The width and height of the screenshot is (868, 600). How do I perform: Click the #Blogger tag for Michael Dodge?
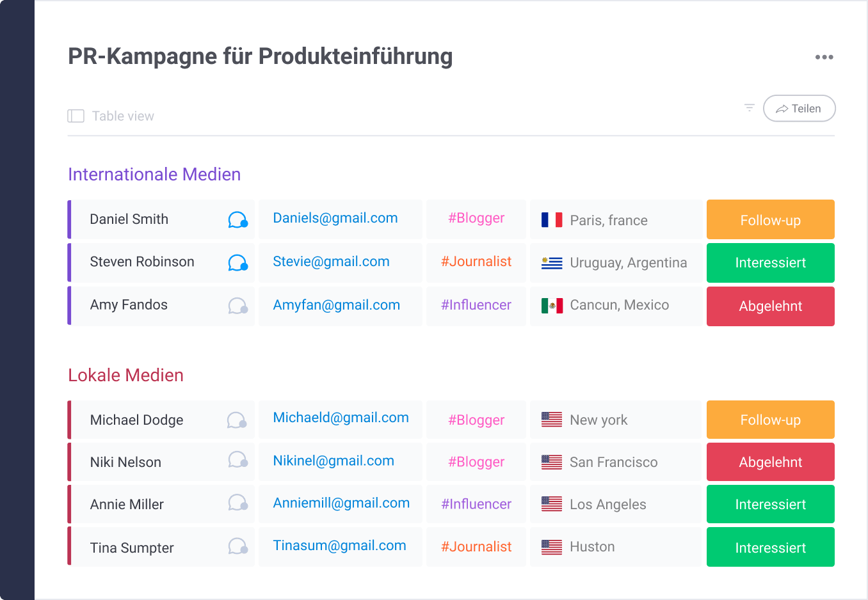[476, 420]
